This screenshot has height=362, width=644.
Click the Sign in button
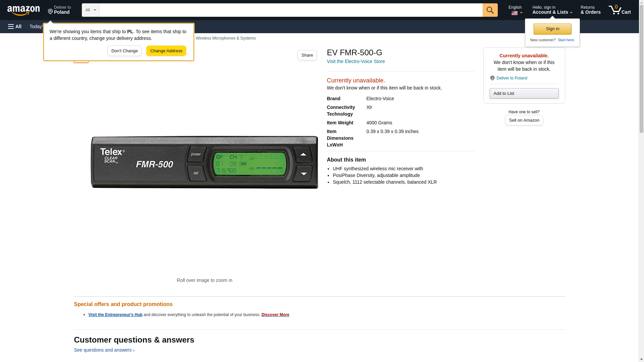coord(552,29)
